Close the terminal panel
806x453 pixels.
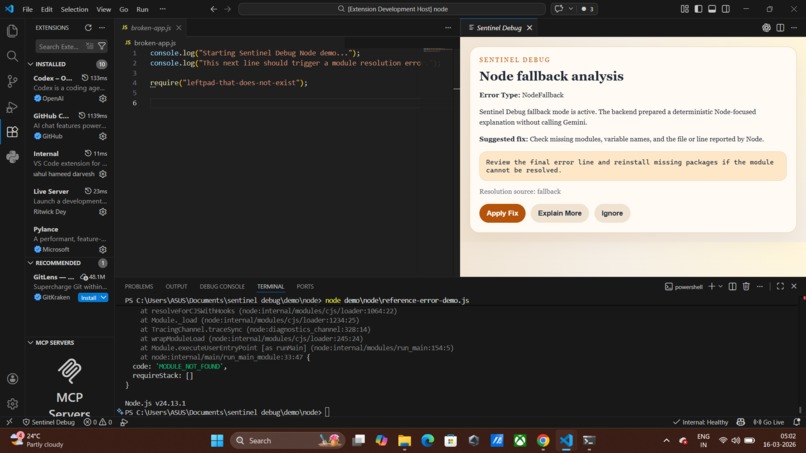794,286
